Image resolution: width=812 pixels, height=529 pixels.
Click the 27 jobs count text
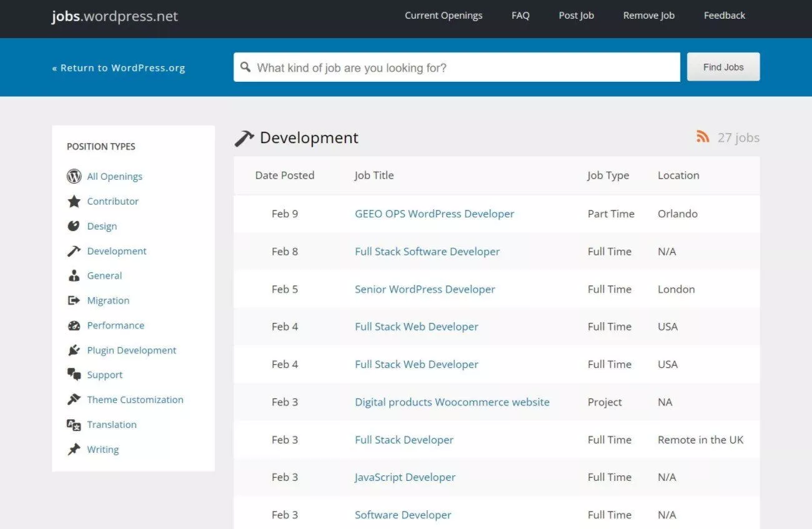[738, 138]
